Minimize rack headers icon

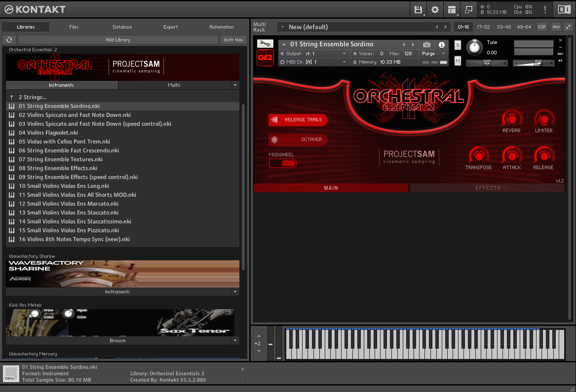tap(568, 27)
